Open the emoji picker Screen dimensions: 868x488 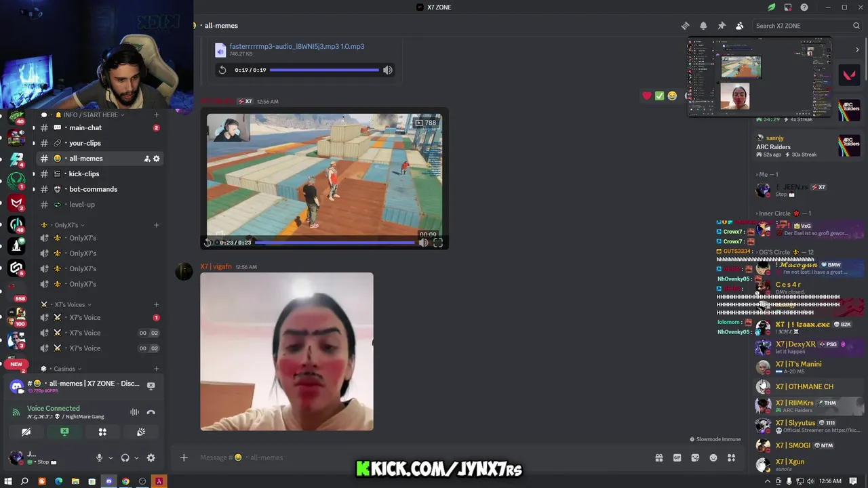click(713, 457)
